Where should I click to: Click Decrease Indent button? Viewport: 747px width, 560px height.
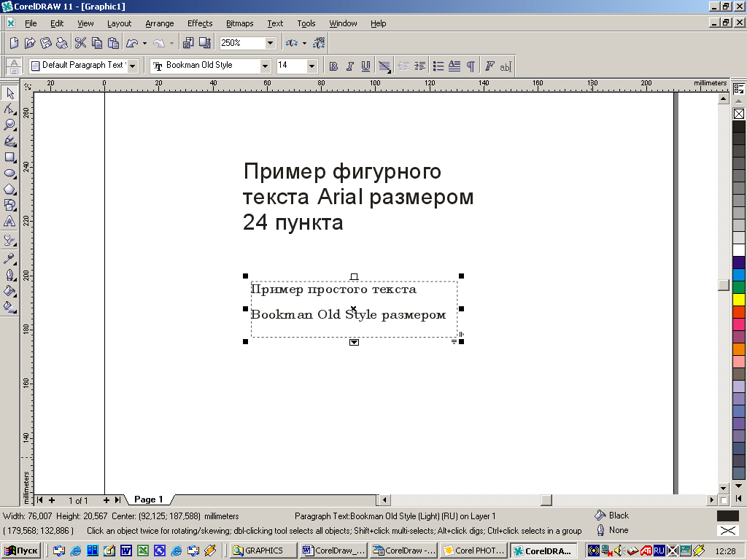[x=403, y=66]
